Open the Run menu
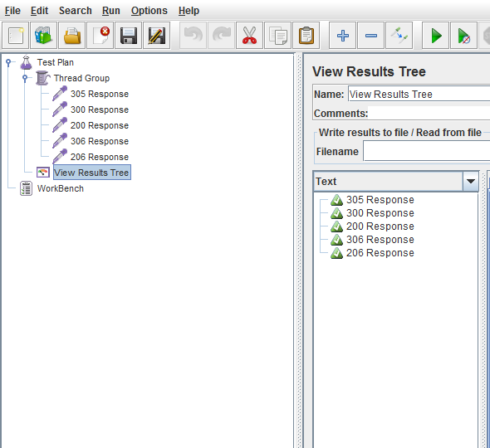 pos(111,11)
